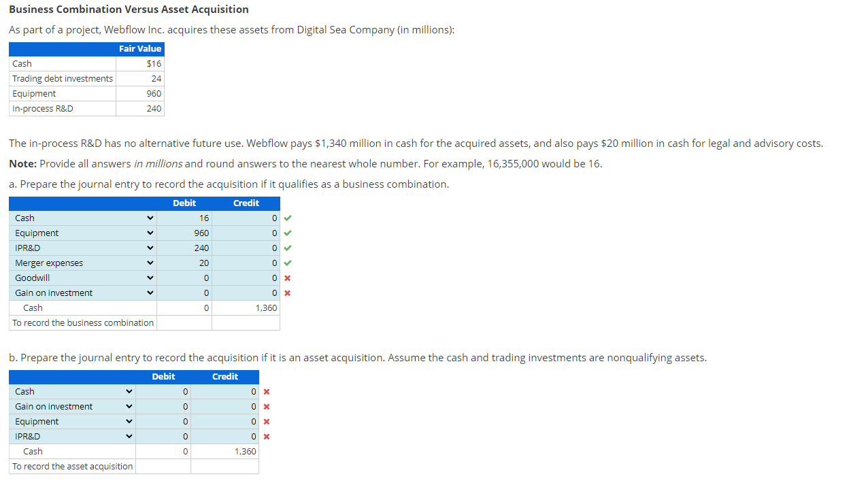Click the In-process R&D row label

point(43,109)
